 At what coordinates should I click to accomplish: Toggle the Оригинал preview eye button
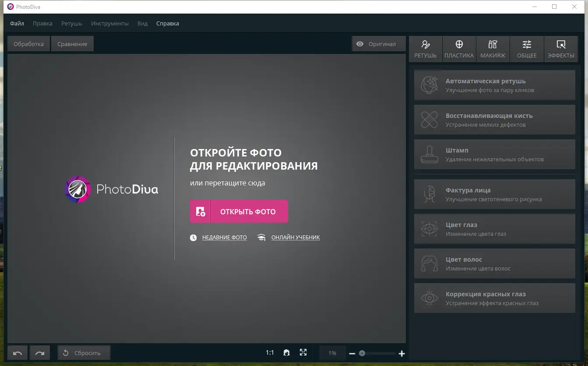379,44
